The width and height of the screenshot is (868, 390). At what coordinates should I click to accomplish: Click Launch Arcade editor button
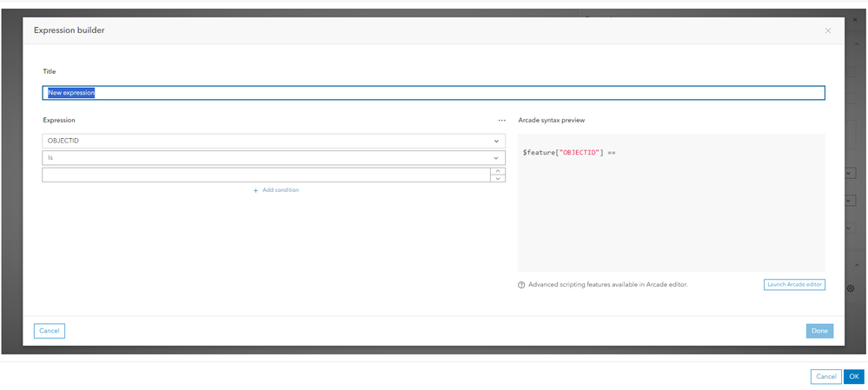pyautogui.click(x=794, y=285)
